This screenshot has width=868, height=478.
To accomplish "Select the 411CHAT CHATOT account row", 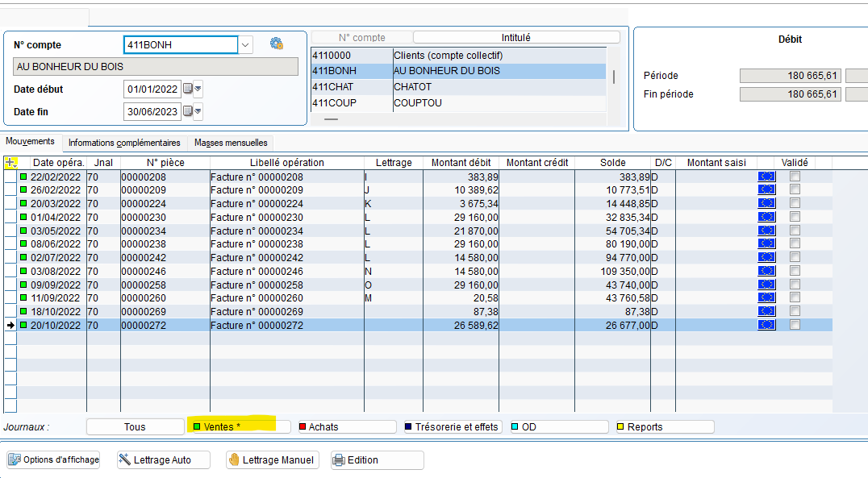I will coord(457,87).
